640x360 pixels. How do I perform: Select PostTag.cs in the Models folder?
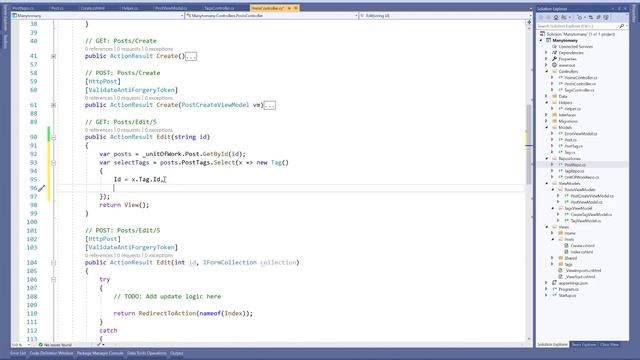[x=573, y=146]
